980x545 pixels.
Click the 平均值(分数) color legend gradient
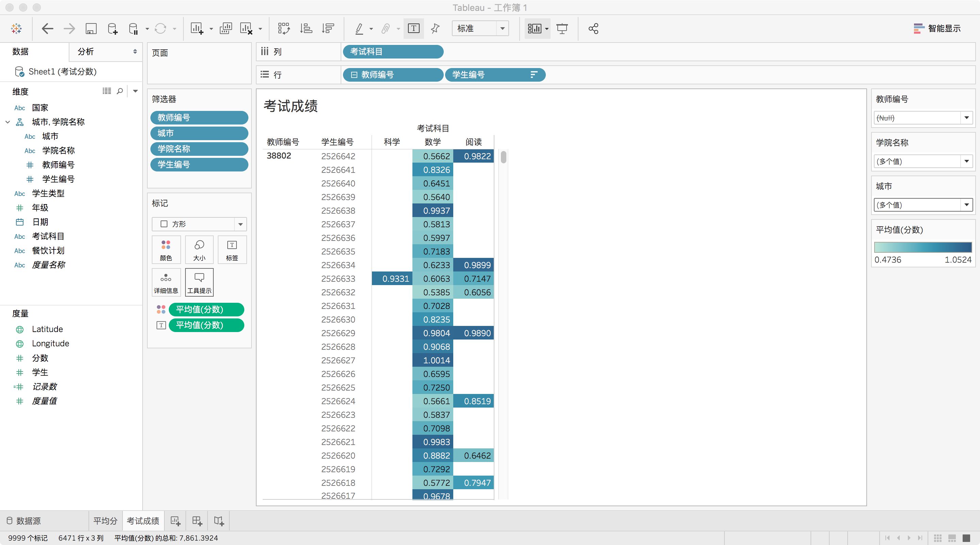coord(922,247)
